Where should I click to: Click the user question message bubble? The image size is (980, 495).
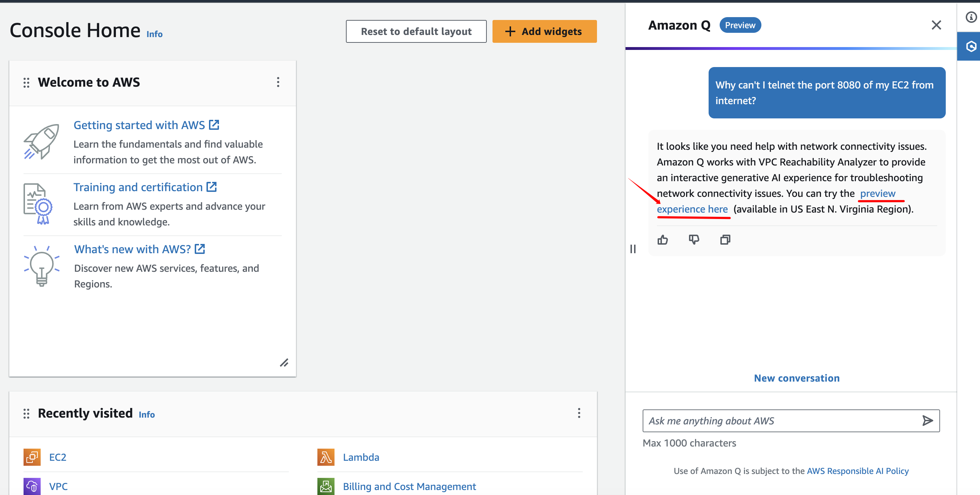click(x=827, y=93)
